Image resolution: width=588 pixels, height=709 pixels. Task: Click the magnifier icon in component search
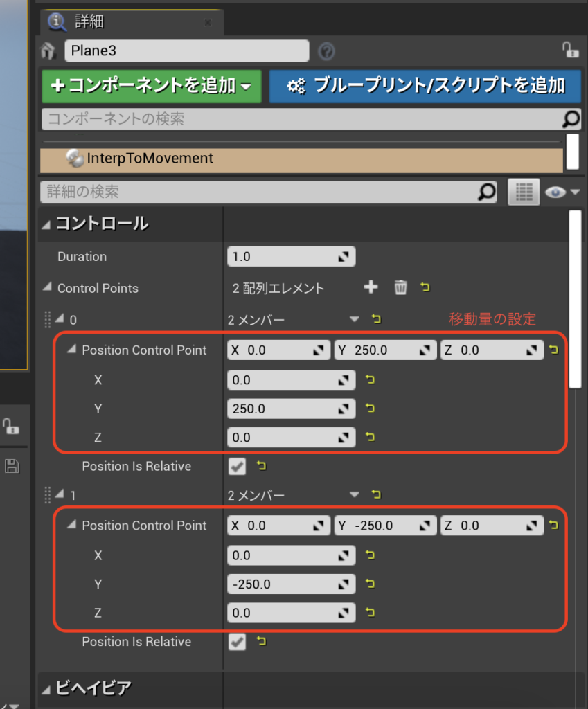570,119
